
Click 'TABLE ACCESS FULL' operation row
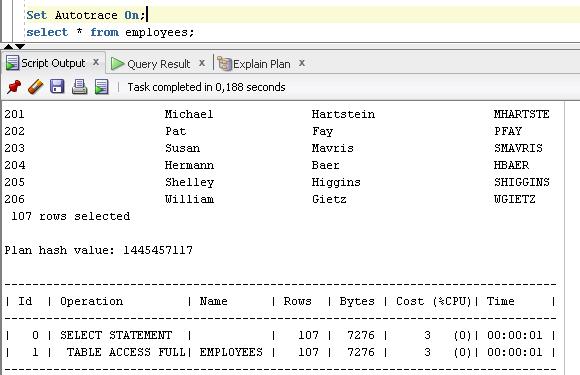(126, 352)
